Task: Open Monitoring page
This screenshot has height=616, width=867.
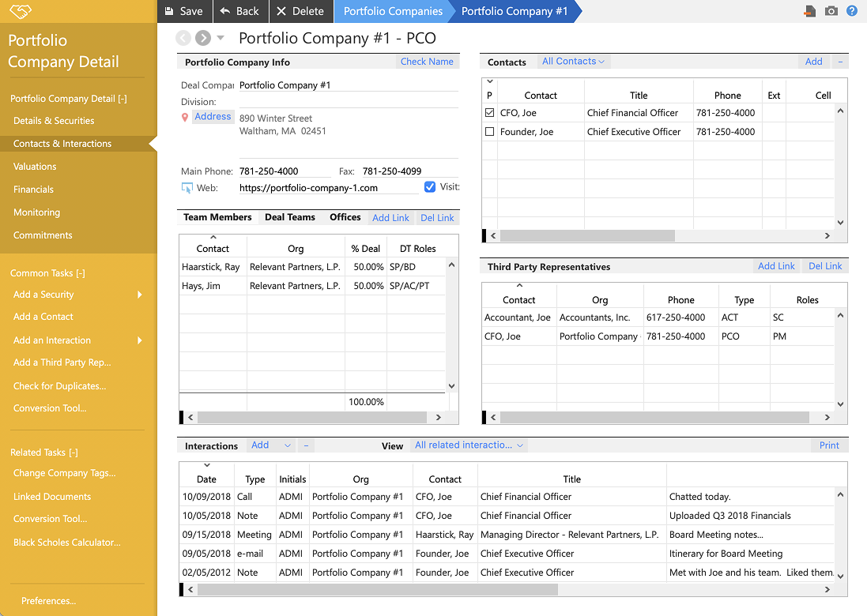Action: 36,212
